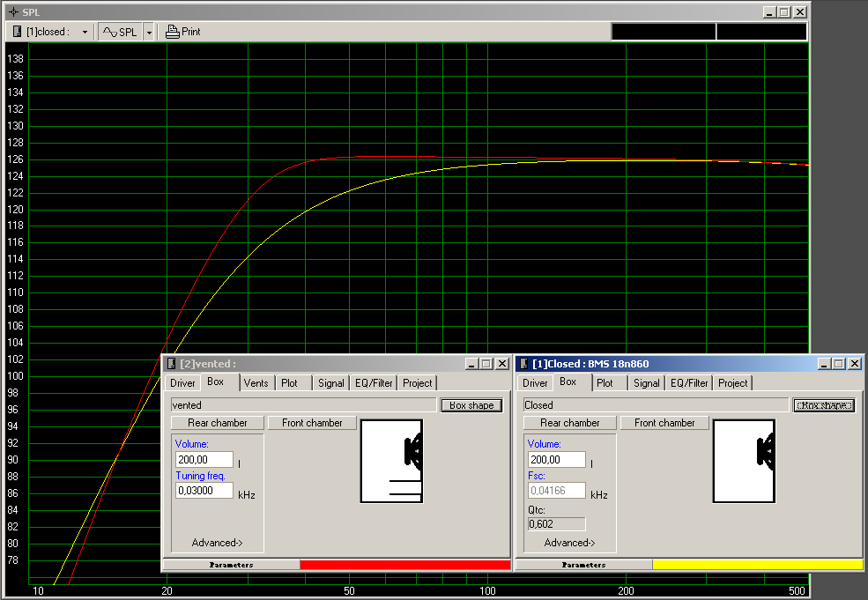868x600 pixels.
Task: Open EQ/Filter tab in vented window
Action: coord(374,383)
